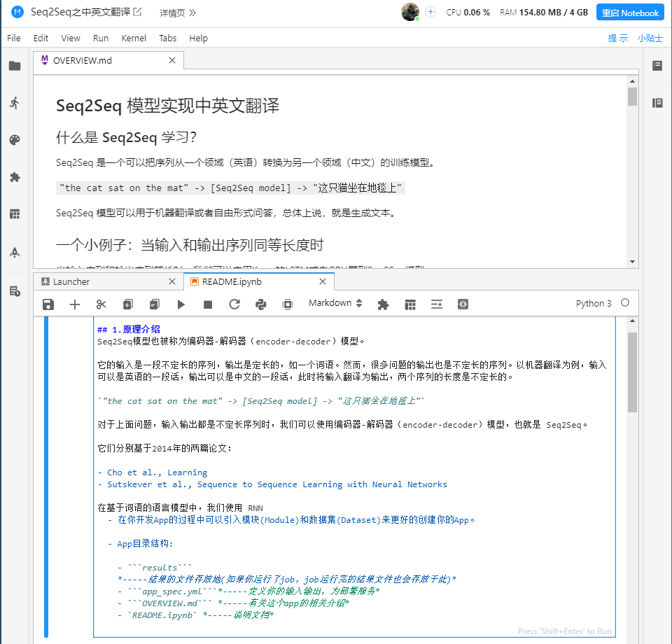Open the cell type dropdown showing Markdown
Viewport: 672px width, 644px height.
(x=333, y=304)
